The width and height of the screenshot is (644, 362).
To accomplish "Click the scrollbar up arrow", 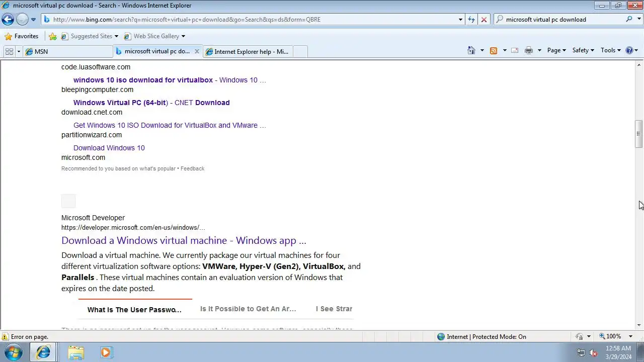I will (x=638, y=65).
